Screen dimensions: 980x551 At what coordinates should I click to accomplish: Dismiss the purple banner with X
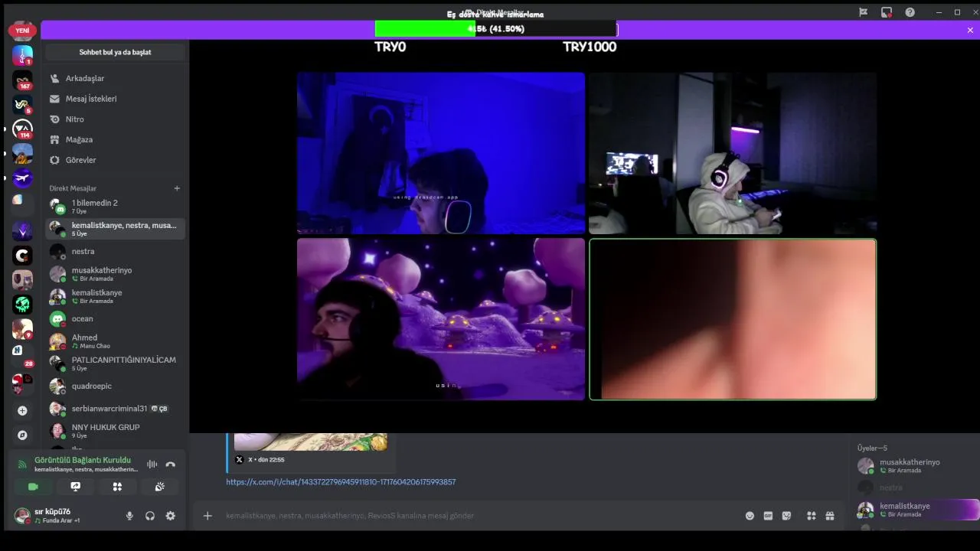click(970, 31)
